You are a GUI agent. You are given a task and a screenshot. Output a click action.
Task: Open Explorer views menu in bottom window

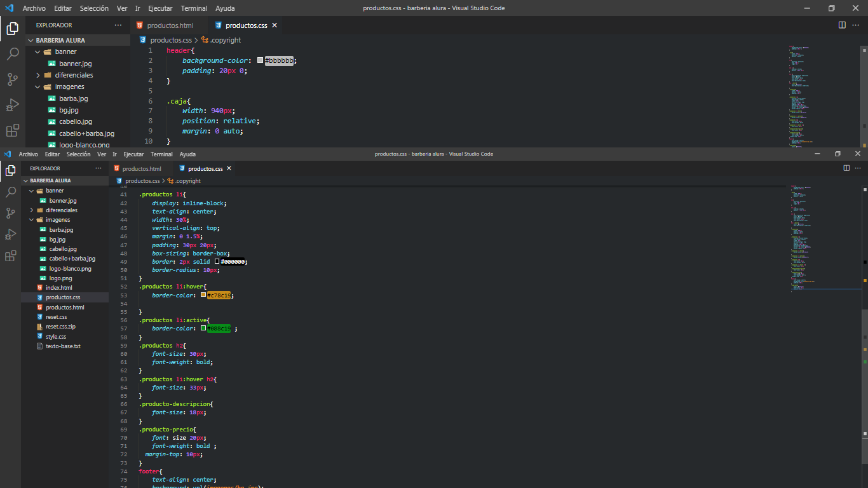(98, 168)
